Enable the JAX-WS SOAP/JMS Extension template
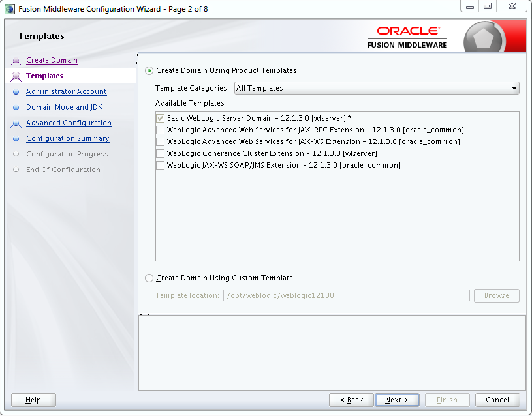The image size is (532, 416). tap(161, 165)
